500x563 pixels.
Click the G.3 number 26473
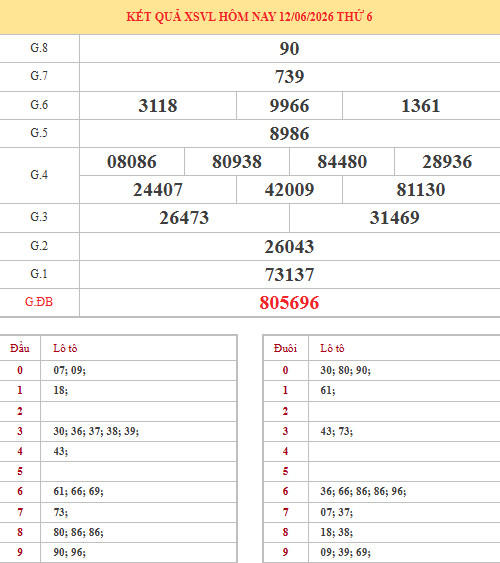(184, 218)
